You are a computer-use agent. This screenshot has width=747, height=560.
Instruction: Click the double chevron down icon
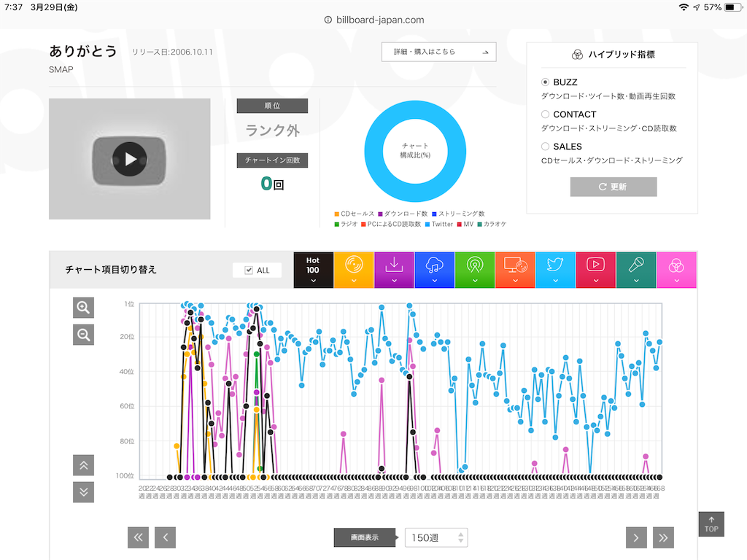[83, 492]
